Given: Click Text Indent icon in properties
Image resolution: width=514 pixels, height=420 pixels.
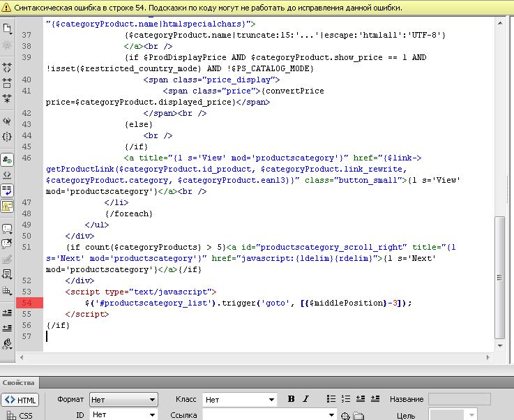Looking at the screenshot, I should click(x=375, y=398).
